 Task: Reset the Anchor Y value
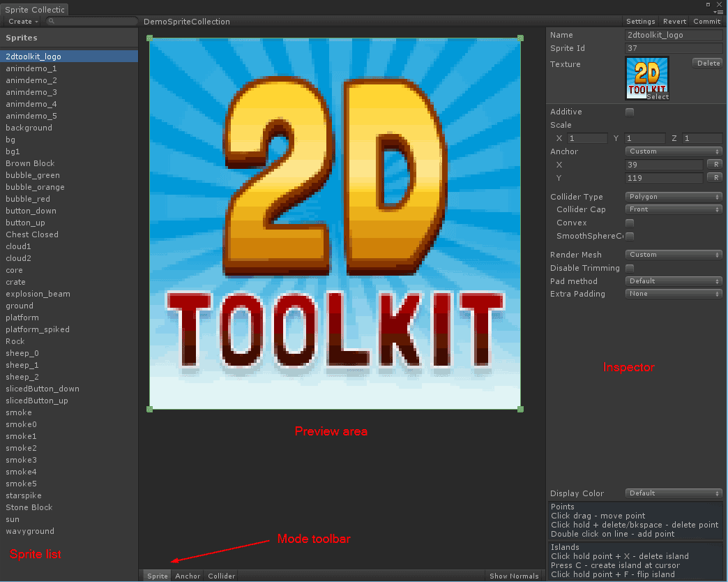tap(715, 177)
